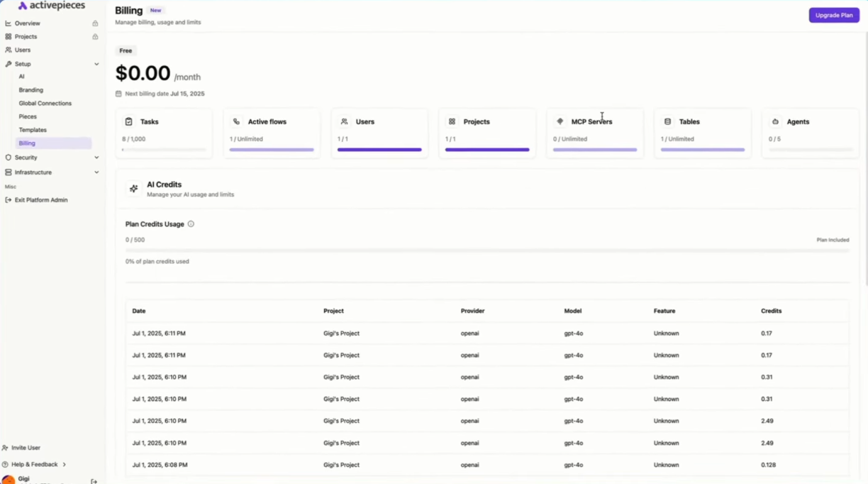This screenshot has width=868, height=484.
Task: Click the logout icon next to Gigi
Action: pyautogui.click(x=94, y=481)
